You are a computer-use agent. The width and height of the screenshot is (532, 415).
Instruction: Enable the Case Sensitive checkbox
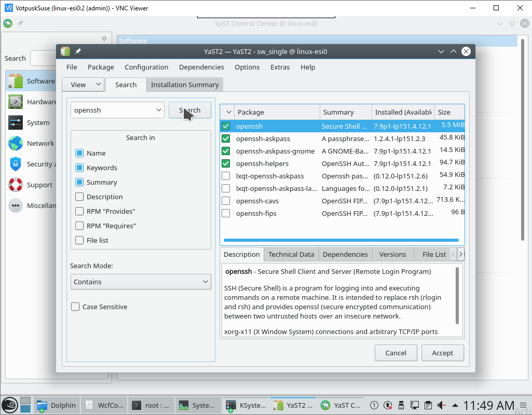pyautogui.click(x=75, y=307)
